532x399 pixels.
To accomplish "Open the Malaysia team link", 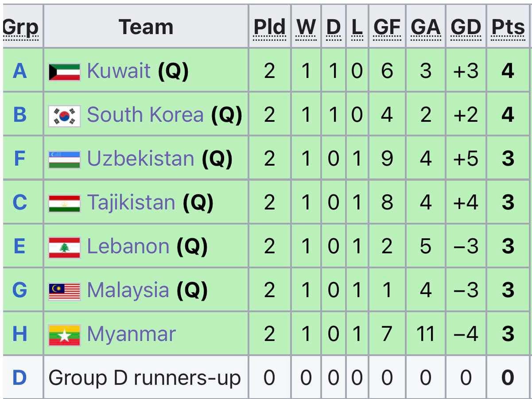I will (128, 291).
